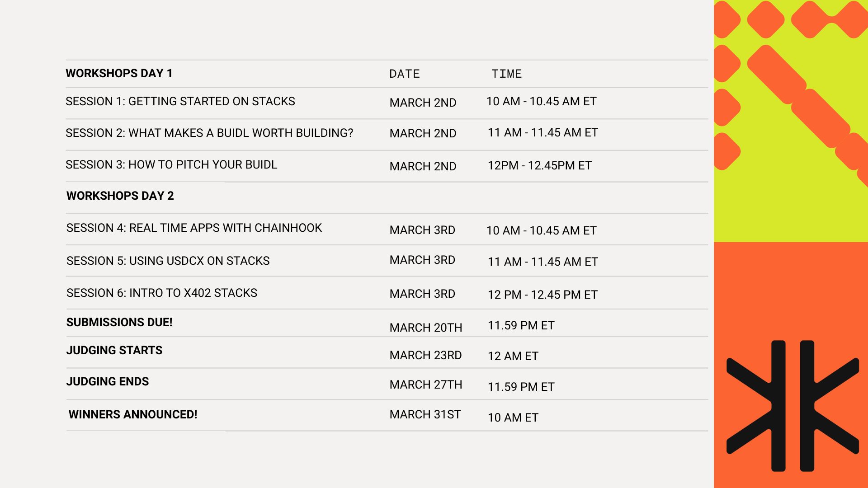Click the Submissions Due! row label
Image resolution: width=868 pixels, height=488 pixels.
click(119, 322)
